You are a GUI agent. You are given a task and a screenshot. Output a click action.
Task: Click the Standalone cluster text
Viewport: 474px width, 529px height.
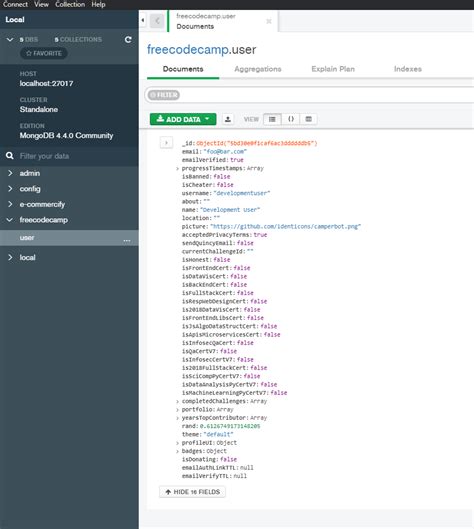tap(39, 109)
